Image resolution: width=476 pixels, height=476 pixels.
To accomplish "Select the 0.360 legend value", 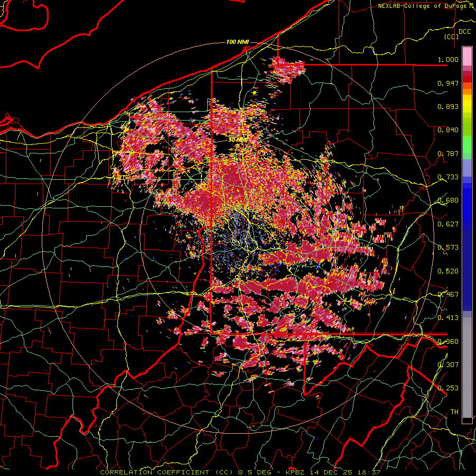I will (x=448, y=341).
